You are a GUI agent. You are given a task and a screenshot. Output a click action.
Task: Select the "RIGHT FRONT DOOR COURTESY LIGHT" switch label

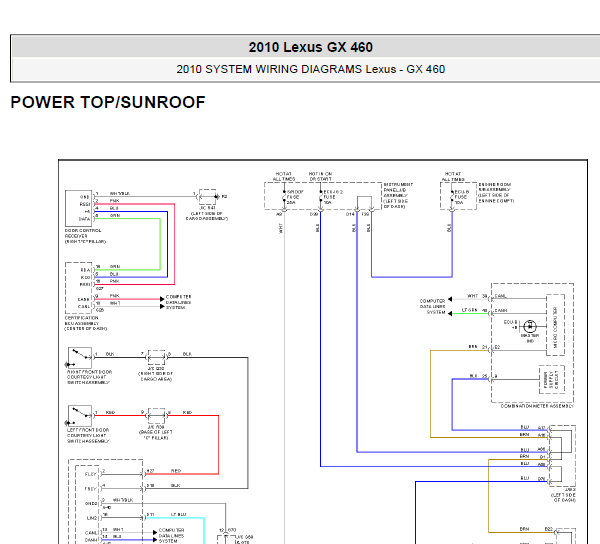point(90,375)
